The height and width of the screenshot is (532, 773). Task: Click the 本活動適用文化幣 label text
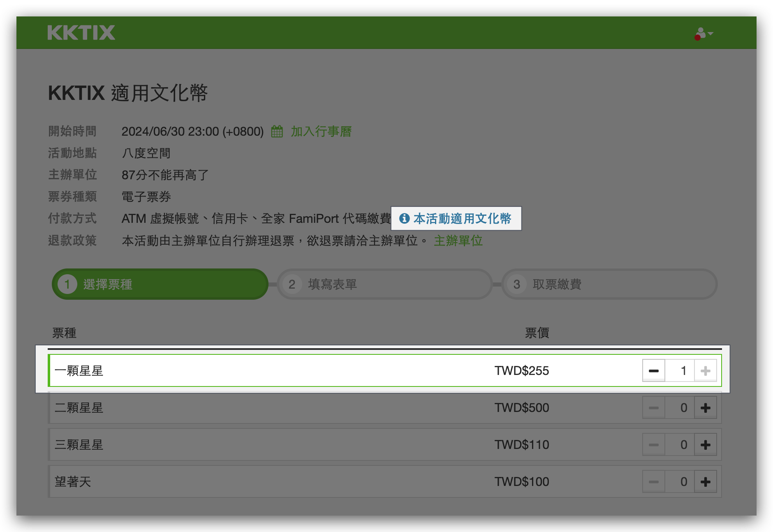[462, 218]
